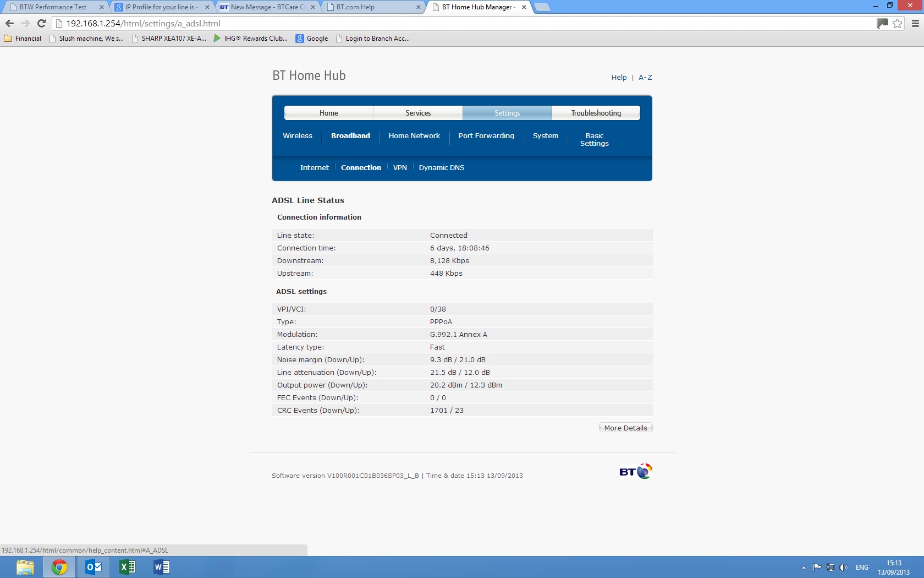
Task: Show hidden system tray icons
Action: pos(804,568)
